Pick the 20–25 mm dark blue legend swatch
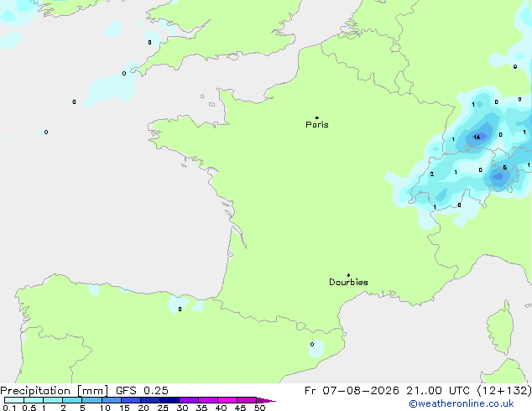Viewport: 532px width, 411px height. click(x=149, y=400)
